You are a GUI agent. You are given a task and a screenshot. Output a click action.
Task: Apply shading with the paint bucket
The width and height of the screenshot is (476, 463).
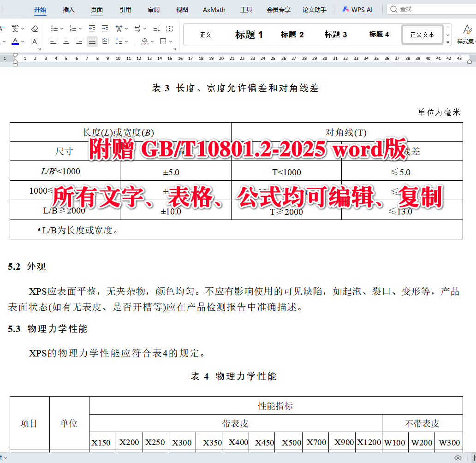(145, 42)
